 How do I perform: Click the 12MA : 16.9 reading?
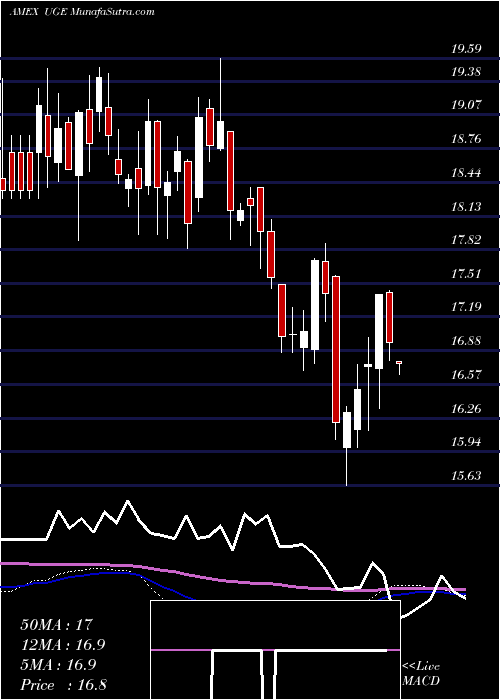click(x=63, y=645)
